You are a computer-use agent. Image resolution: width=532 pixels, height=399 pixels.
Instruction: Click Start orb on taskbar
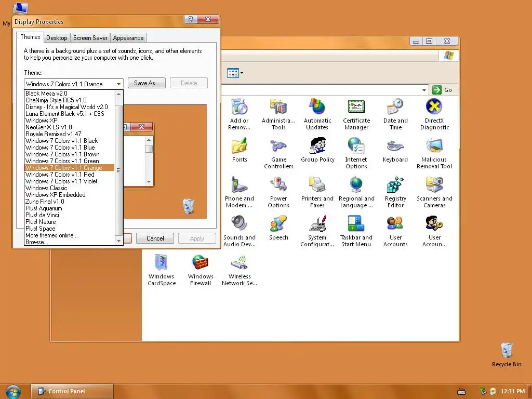(x=13, y=392)
